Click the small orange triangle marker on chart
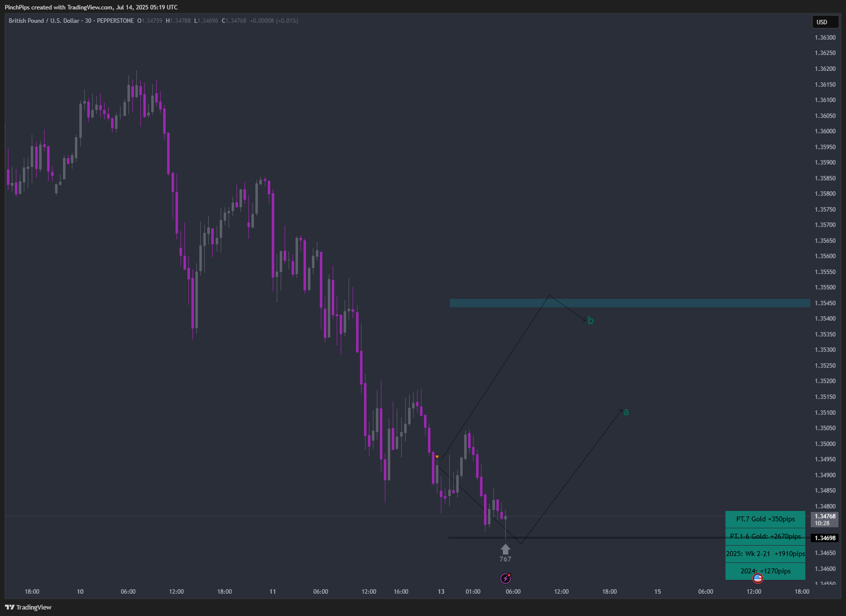The image size is (846, 616). (437, 456)
